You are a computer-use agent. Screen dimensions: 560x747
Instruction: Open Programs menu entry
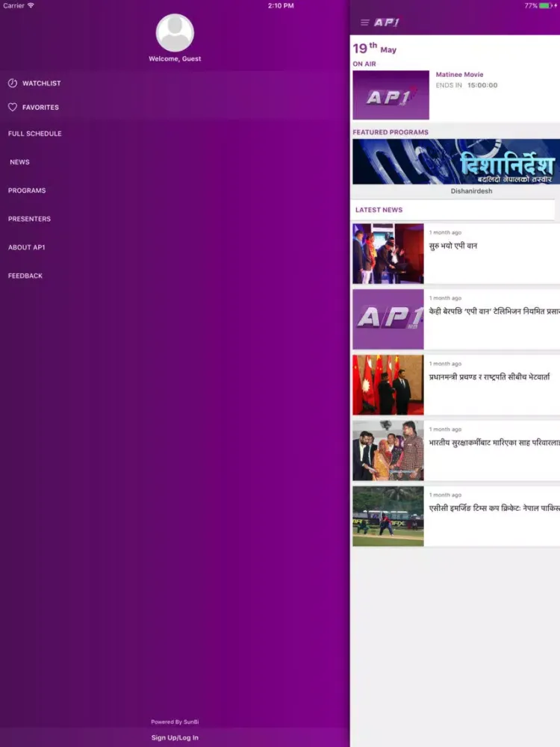[x=27, y=190]
